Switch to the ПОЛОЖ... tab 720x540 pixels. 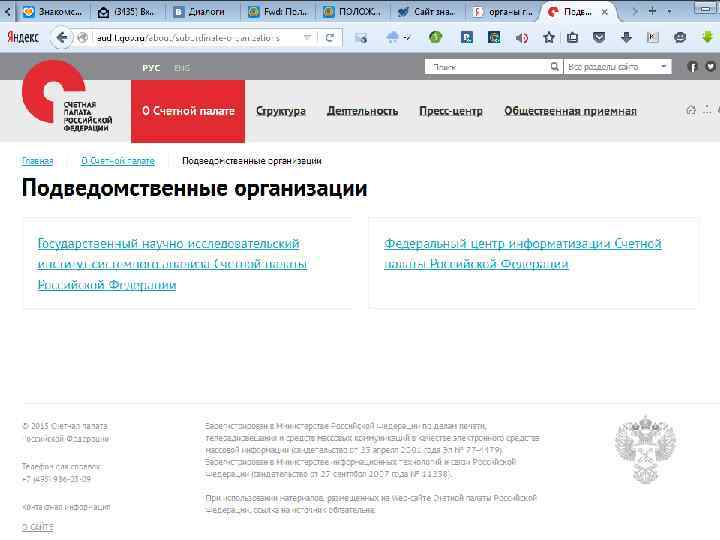pos(352,12)
